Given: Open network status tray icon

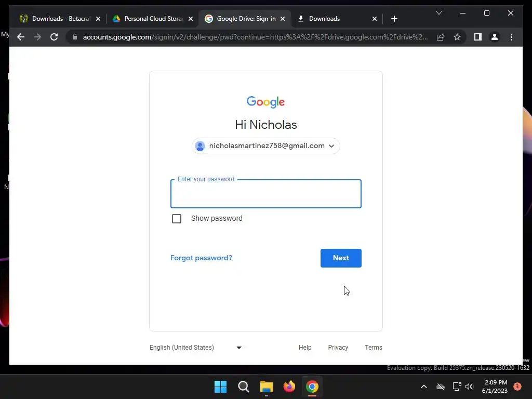Looking at the screenshot, I should coord(457,387).
